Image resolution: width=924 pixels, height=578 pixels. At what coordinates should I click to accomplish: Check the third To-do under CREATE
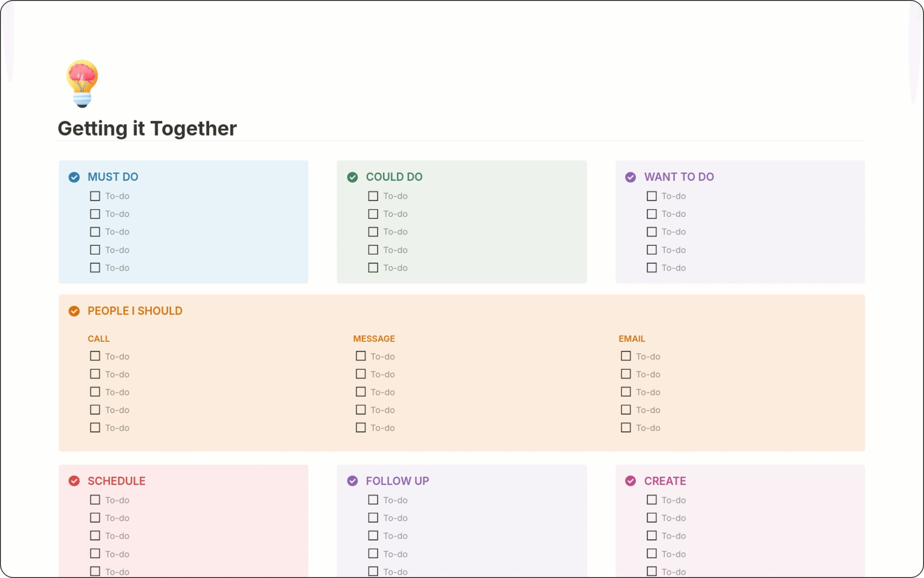point(652,536)
